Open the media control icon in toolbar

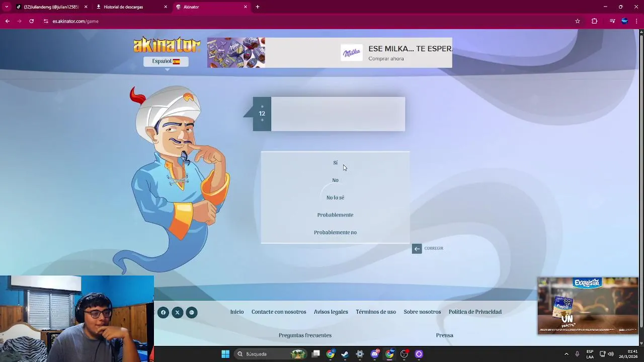[612, 21]
